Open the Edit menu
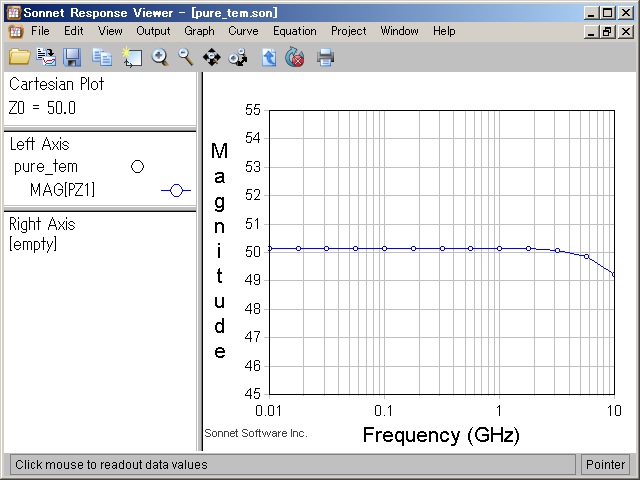Screen dimensions: 640x480 click(73, 31)
